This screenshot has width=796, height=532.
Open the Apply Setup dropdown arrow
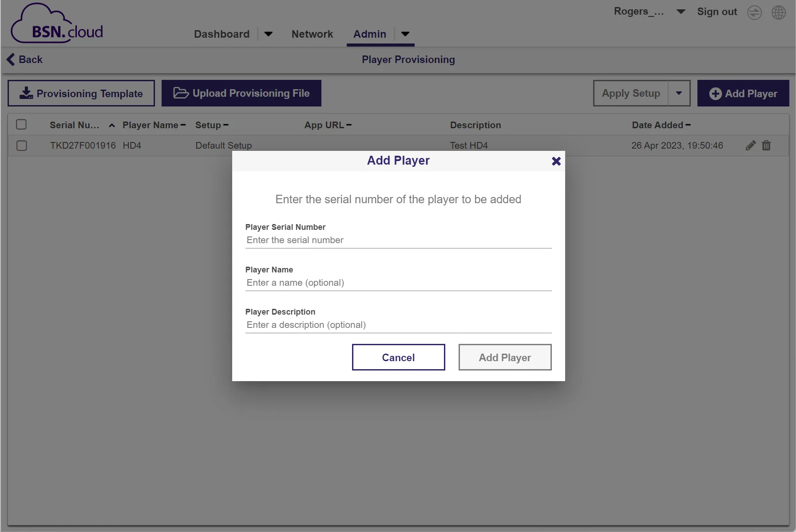[x=679, y=93]
